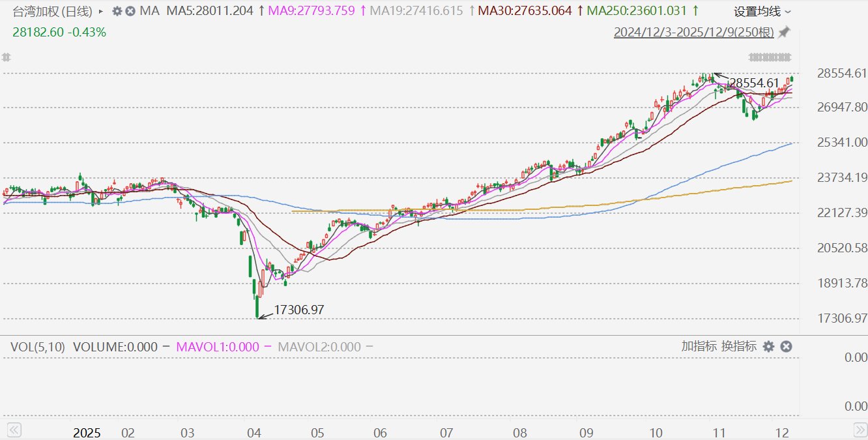The image size is (868, 440).
Task: Open VOL indicator settings gear
Action: click(x=769, y=347)
